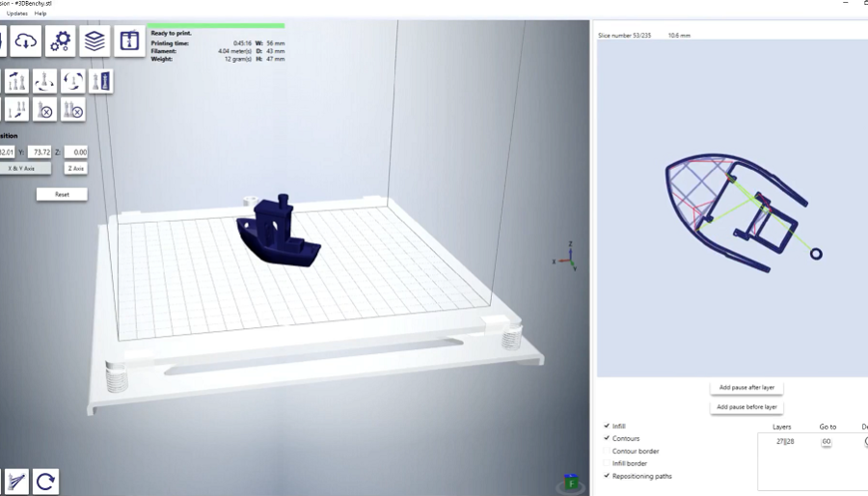
Task: Click the '10.6 mm' slice height text
Action: [x=679, y=36]
